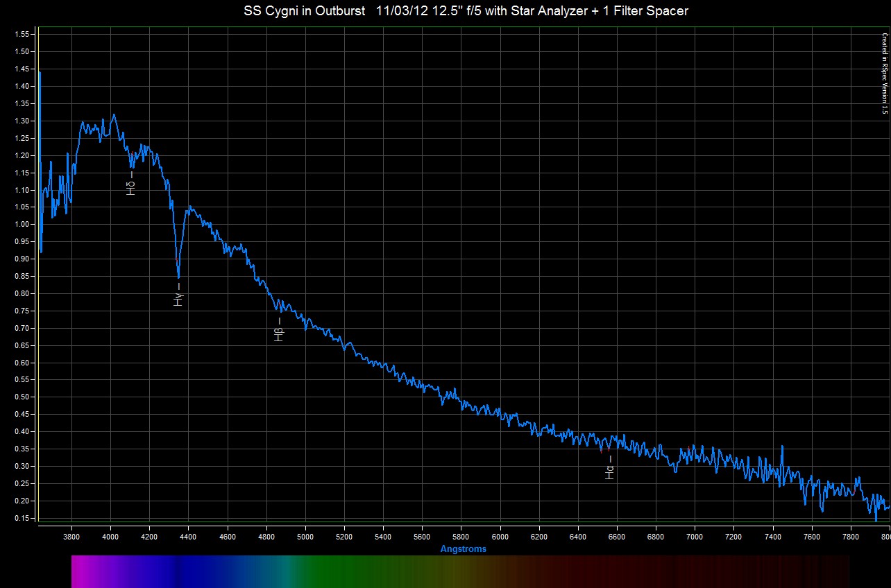
Task: Click the Hβ line marker label
Action: (279, 335)
